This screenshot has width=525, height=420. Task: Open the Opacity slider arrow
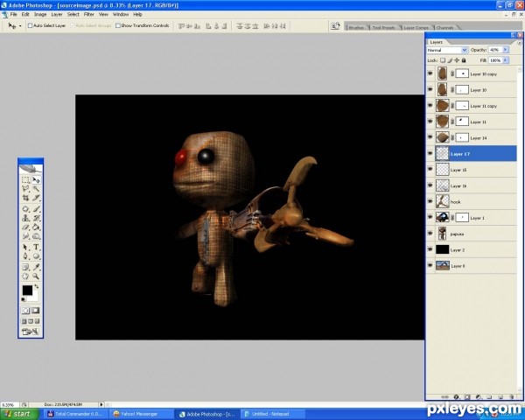(x=505, y=50)
